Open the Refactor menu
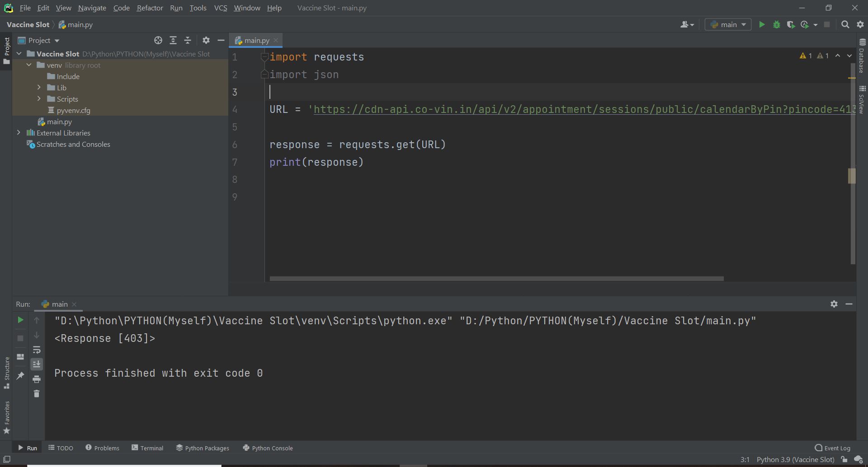 [x=150, y=8]
